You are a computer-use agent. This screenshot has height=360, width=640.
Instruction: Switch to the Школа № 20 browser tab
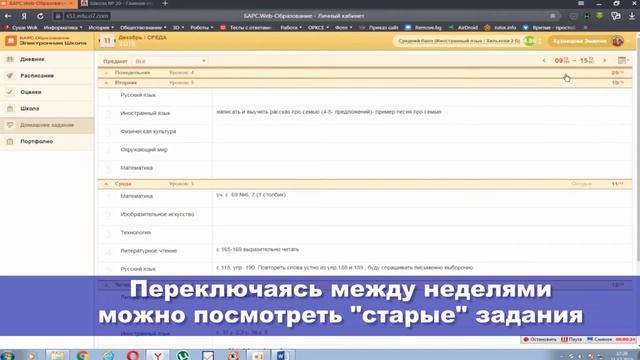[118, 3]
